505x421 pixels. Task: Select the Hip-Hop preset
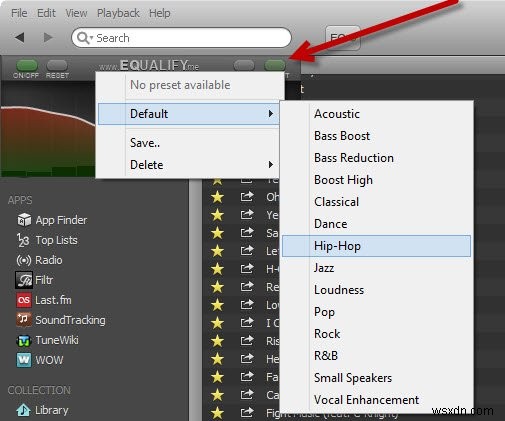pyautogui.click(x=376, y=246)
